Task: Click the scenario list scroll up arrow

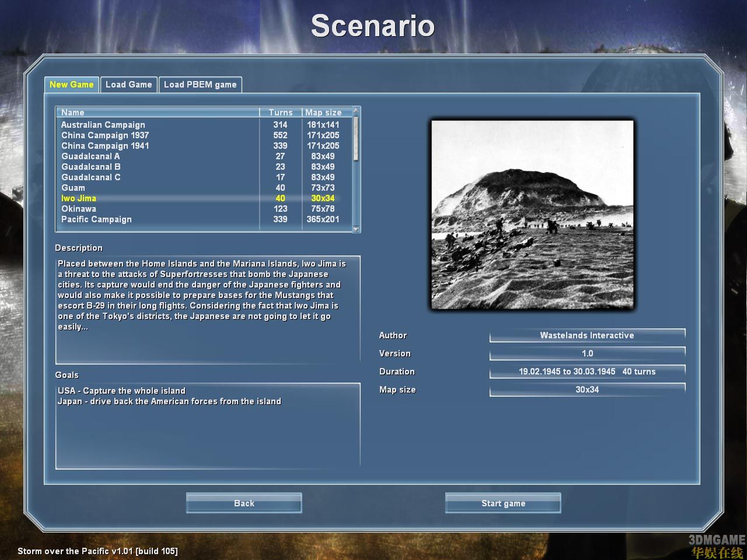Action: [x=357, y=110]
